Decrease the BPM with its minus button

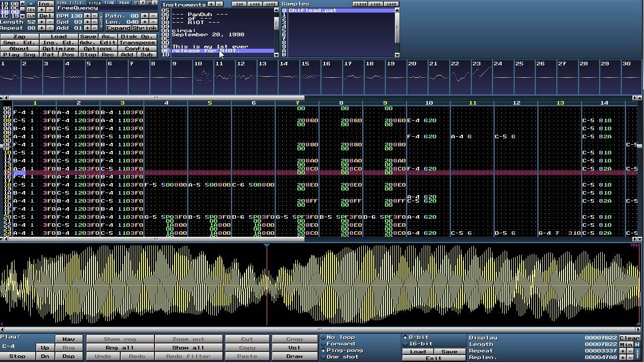95,16
